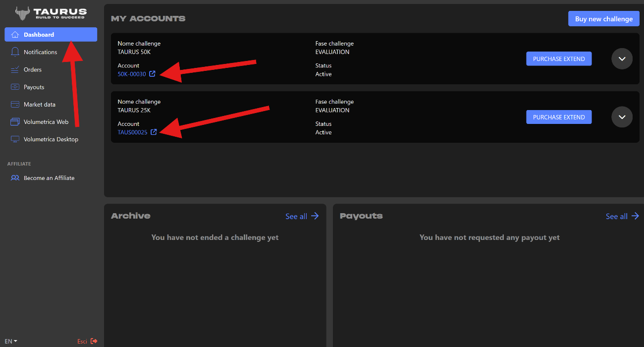The height and width of the screenshot is (347, 644).
Task: Click the Taurus logo
Action: coord(51,12)
